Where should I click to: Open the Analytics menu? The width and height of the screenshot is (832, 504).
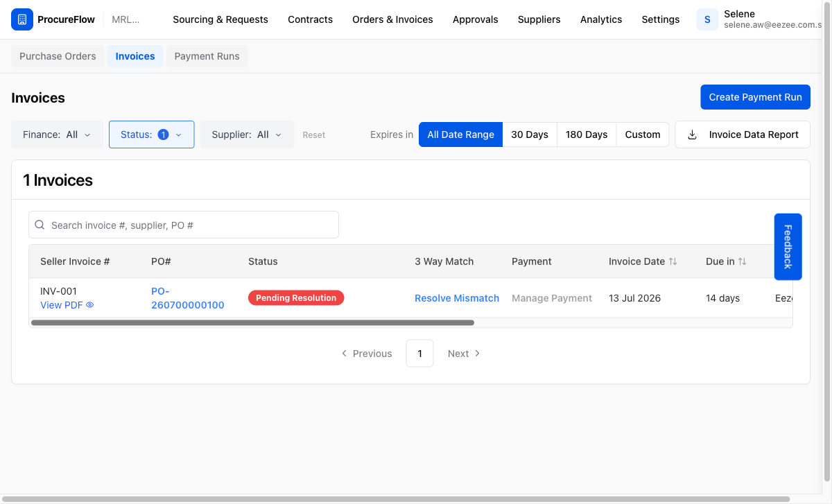tap(601, 19)
